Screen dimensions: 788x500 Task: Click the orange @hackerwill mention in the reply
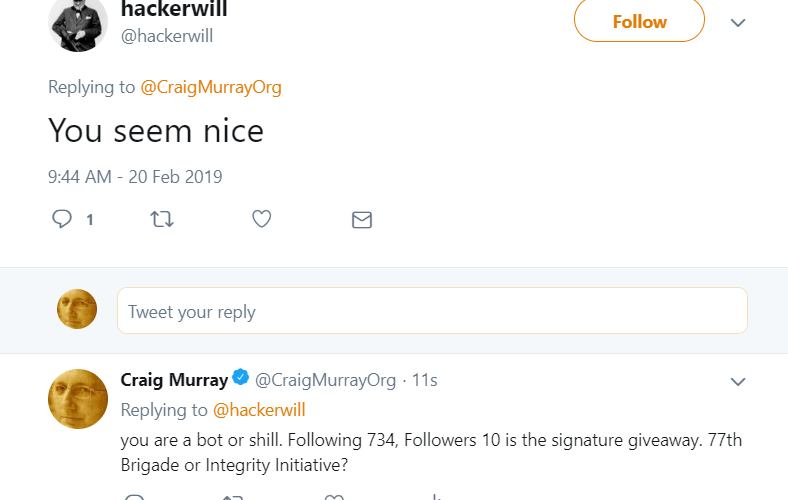(258, 410)
